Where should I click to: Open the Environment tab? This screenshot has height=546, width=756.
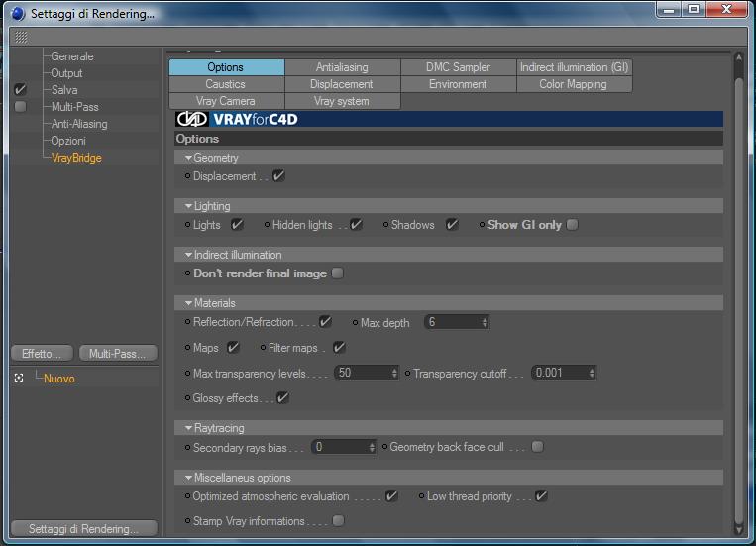(458, 84)
